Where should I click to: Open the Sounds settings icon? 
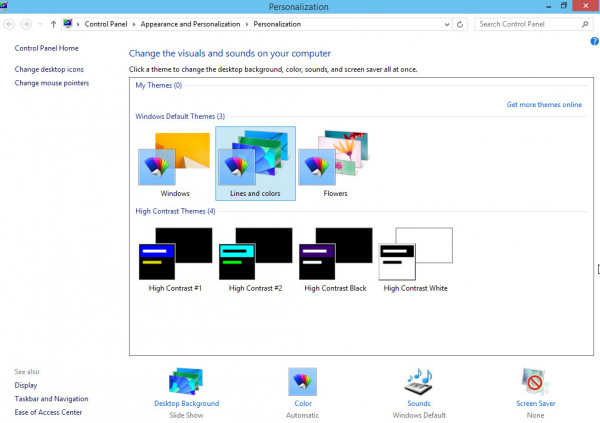coord(419,382)
